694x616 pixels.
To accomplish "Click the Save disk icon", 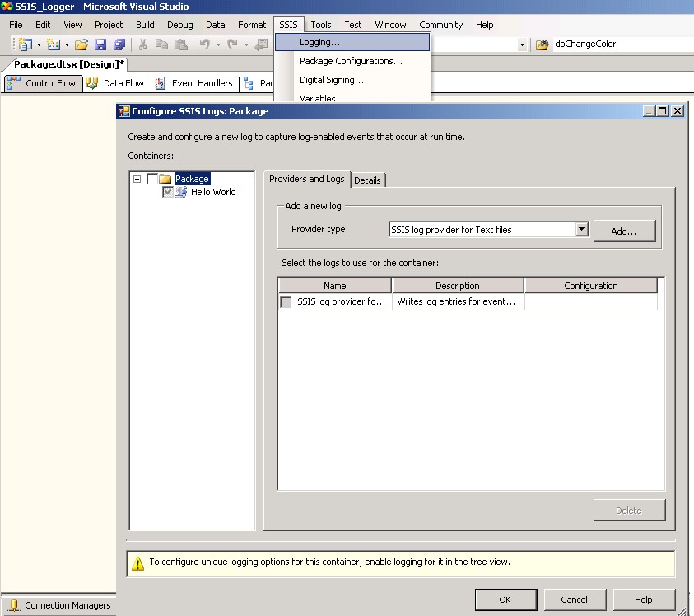I will tap(100, 44).
